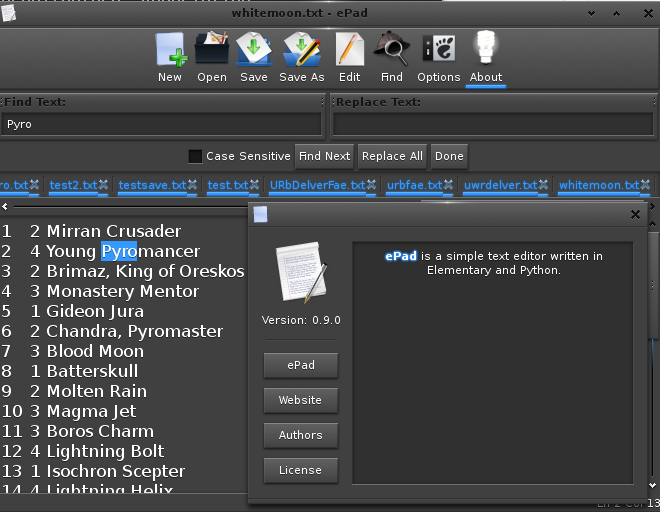Click the line "3 Magma Jet"
Screen dimensions: 660x512
coord(83,411)
